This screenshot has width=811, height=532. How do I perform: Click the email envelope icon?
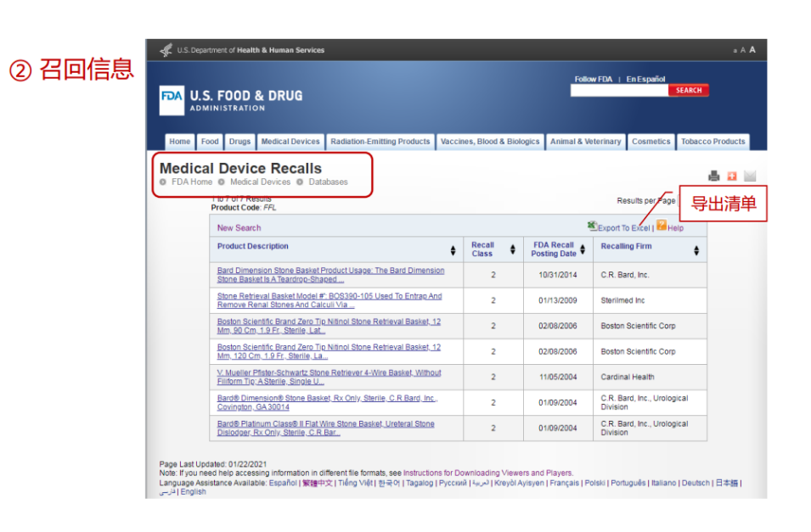(750, 176)
